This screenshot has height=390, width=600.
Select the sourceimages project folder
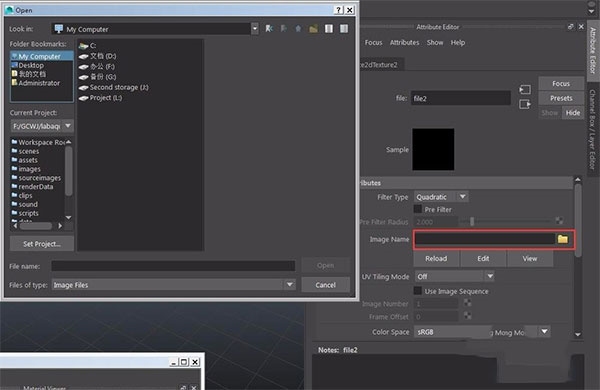pos(36,178)
